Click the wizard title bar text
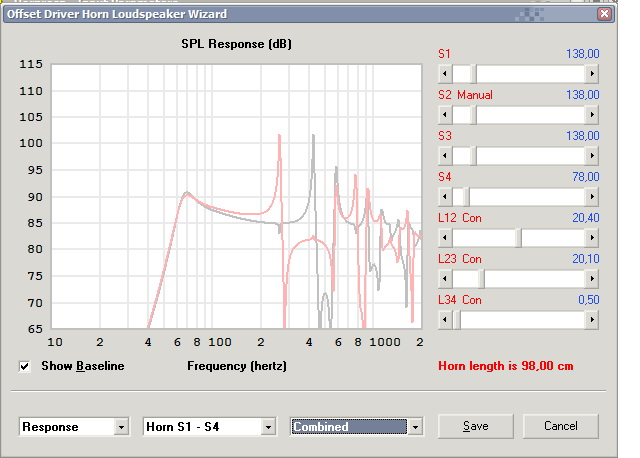Image resolution: width=640 pixels, height=458 pixels. [117, 14]
